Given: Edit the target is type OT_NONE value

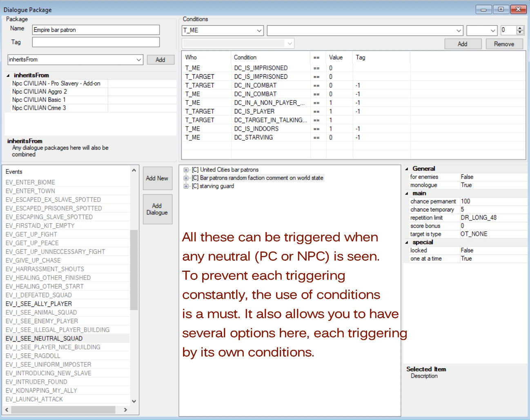Looking at the screenshot, I should click(493, 234).
